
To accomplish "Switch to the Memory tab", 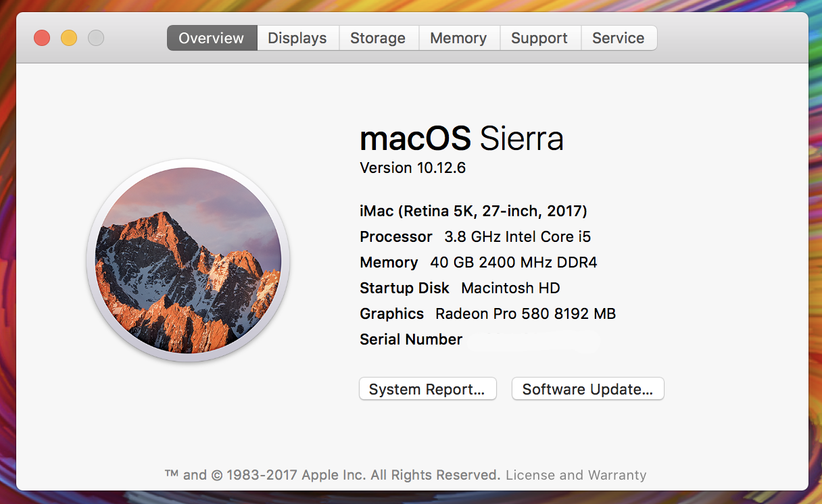I will [458, 38].
